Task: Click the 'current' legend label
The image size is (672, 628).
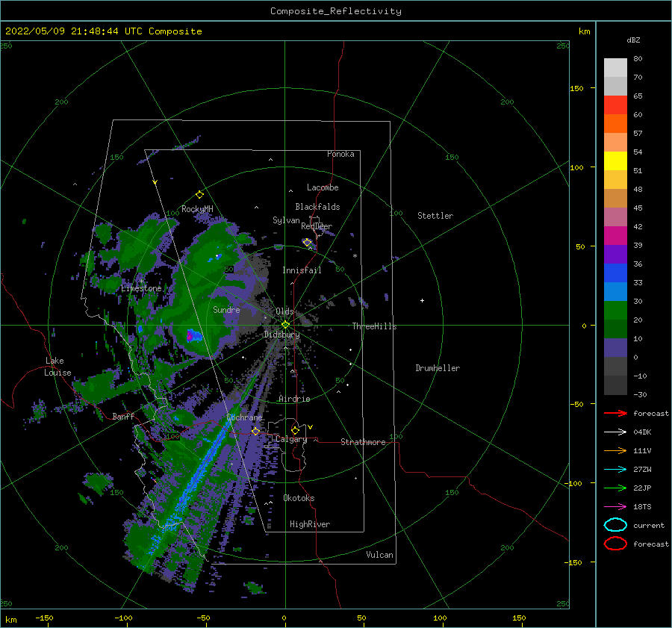Action: point(649,526)
